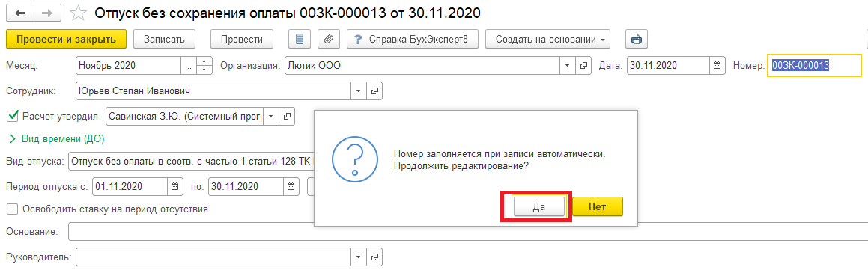The height and width of the screenshot is (273, 868).
Task: Click dialog text Продолжить редактирование?
Action: pos(461,165)
